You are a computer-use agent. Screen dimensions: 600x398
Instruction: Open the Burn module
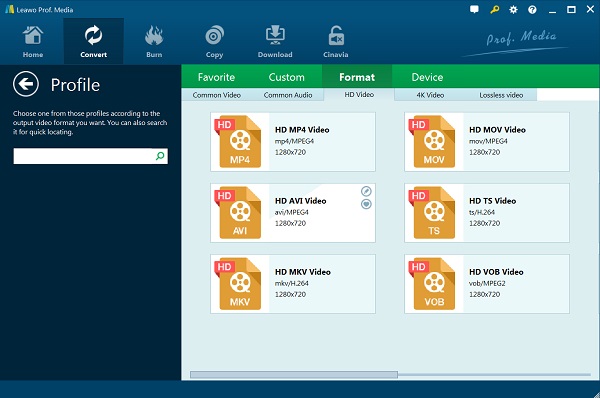(154, 41)
